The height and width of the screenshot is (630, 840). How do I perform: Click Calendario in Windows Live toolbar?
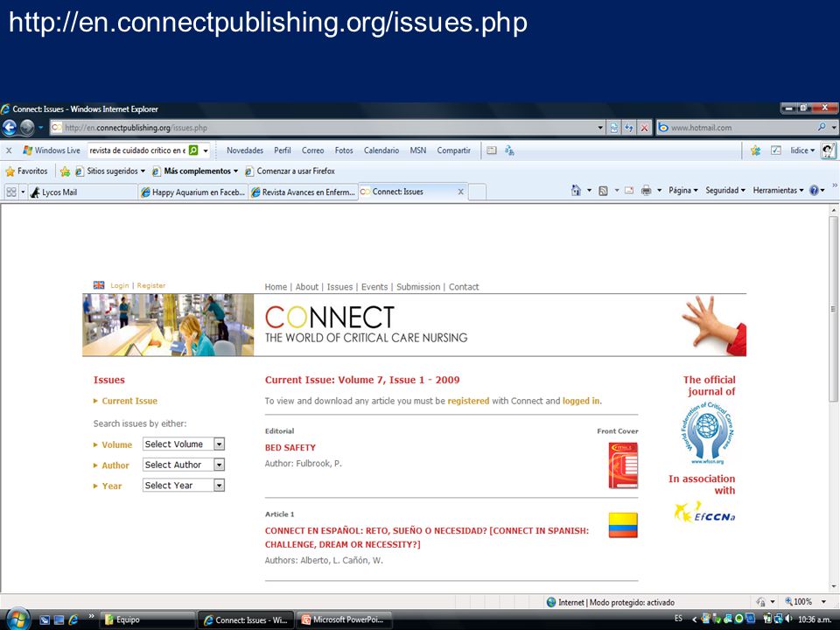[x=381, y=150]
